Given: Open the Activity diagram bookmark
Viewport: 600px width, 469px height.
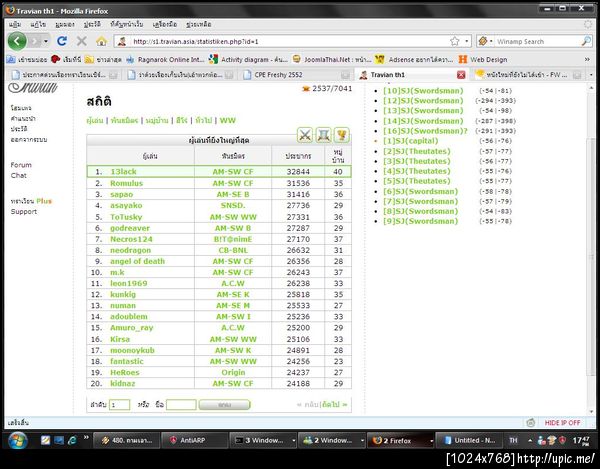Looking at the screenshot, I should [x=248, y=59].
